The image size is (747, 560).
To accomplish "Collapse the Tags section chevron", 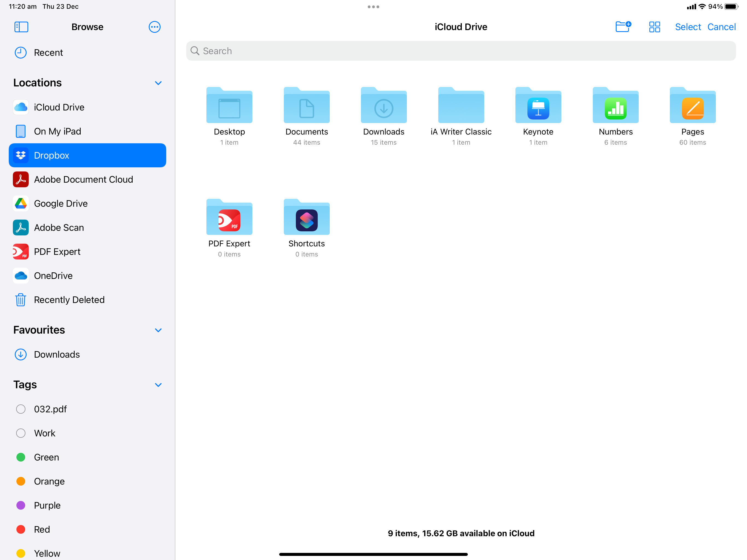I will click(158, 385).
